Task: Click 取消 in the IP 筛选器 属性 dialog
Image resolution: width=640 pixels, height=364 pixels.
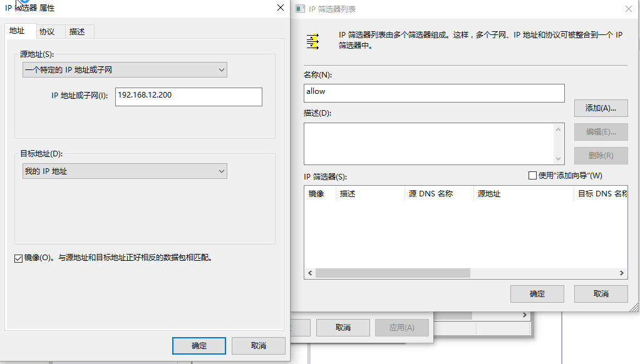Action: tap(258, 345)
